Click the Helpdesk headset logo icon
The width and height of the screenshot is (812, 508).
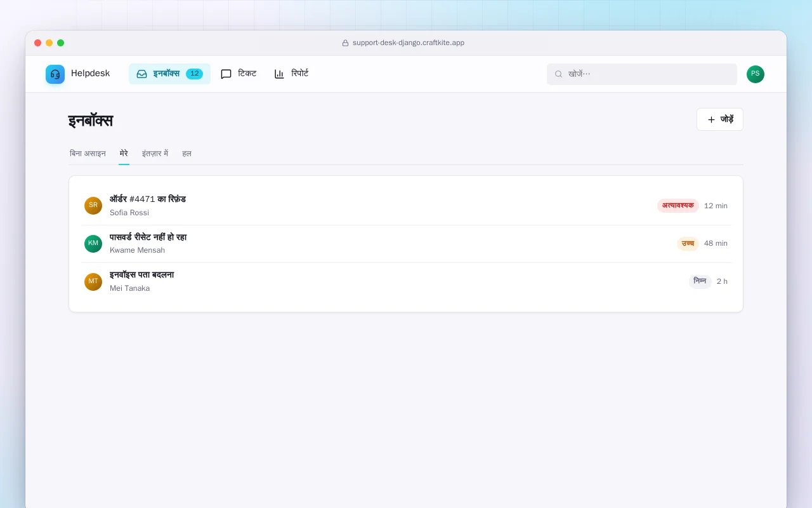point(55,74)
